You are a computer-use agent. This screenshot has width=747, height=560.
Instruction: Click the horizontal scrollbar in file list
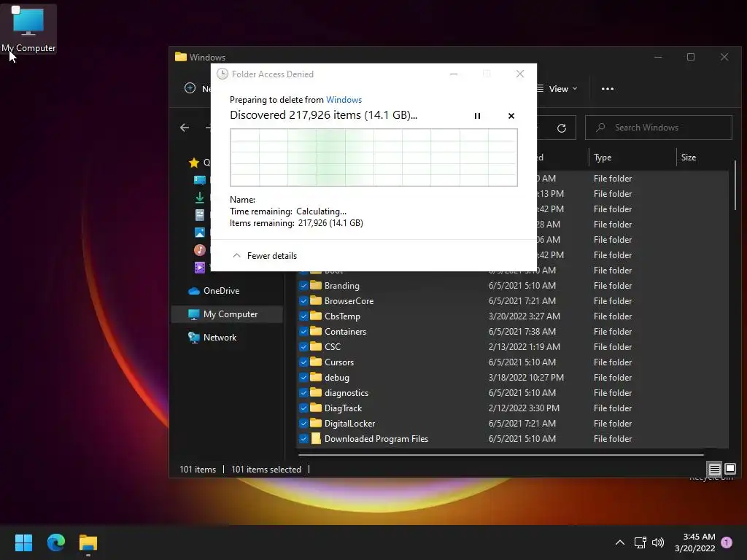pyautogui.click(x=501, y=455)
